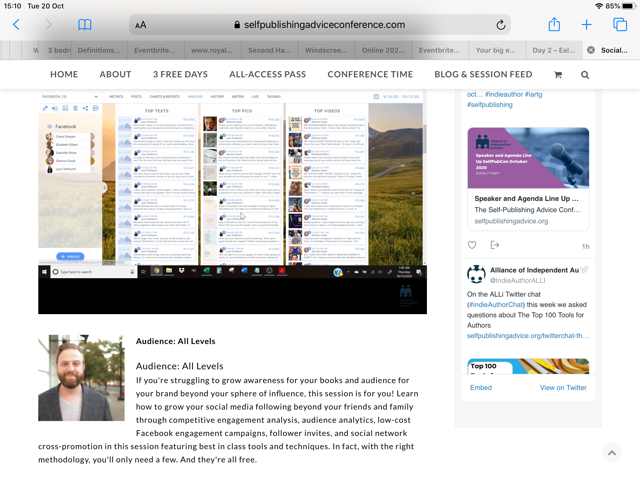Screen dimensions: 640x480
Task: Tap the Safari forward arrow
Action: [x=48, y=24]
